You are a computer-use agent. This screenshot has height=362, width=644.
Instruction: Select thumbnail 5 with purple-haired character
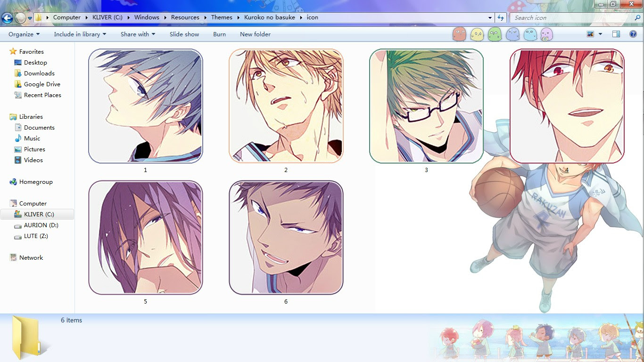[x=146, y=238]
